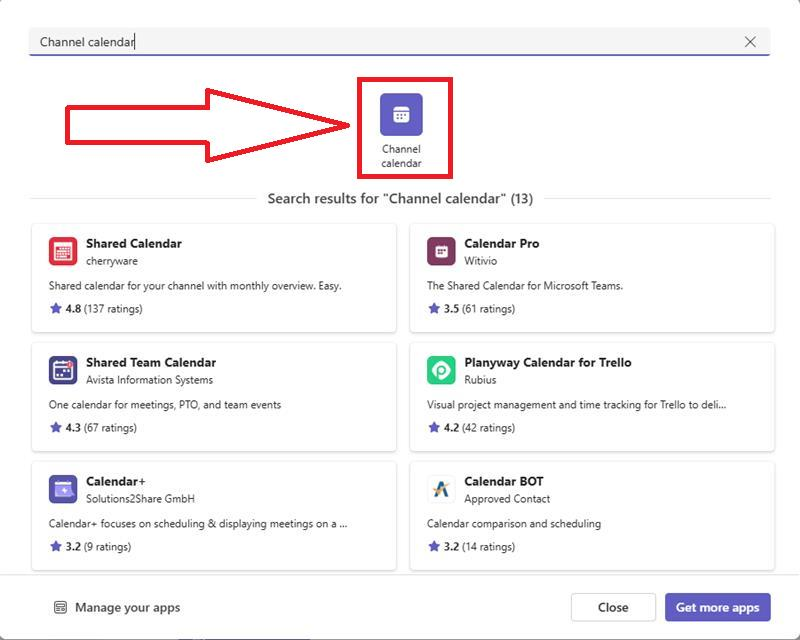
Task: Click 'The Shared Calendar for Microsoft Teams' description
Action: click(x=525, y=286)
